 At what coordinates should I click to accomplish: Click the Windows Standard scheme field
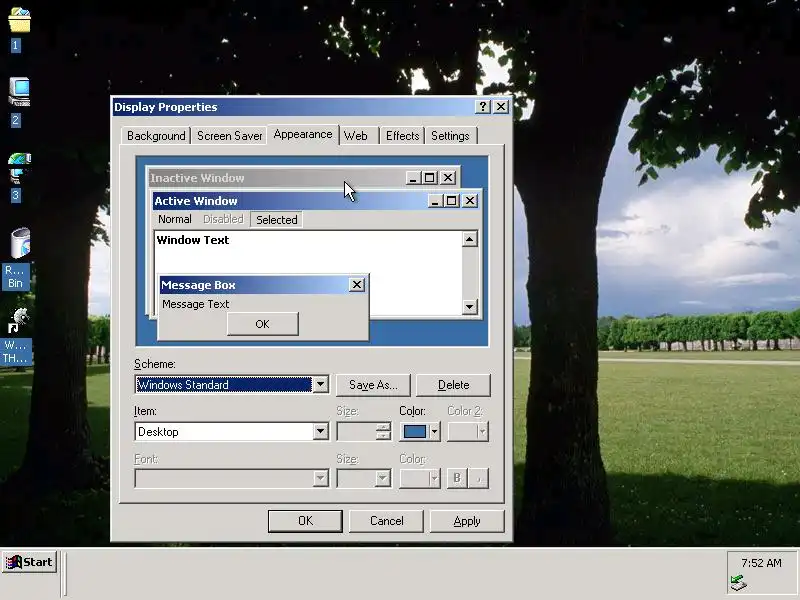[223, 384]
